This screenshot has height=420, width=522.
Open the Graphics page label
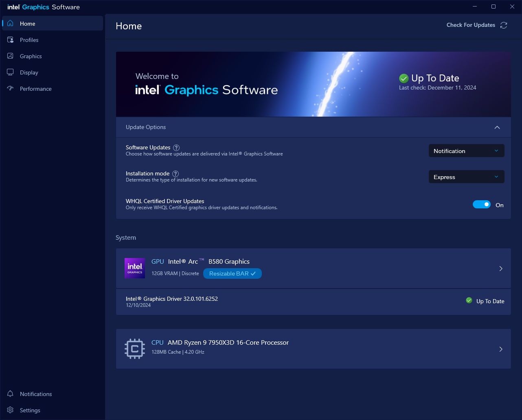click(x=31, y=56)
